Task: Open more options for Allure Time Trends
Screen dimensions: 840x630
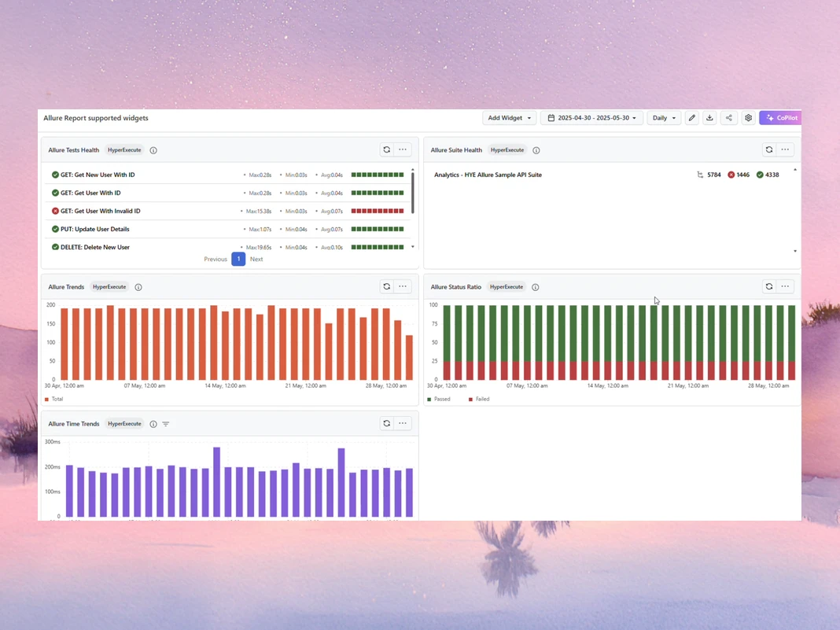Action: pos(403,423)
